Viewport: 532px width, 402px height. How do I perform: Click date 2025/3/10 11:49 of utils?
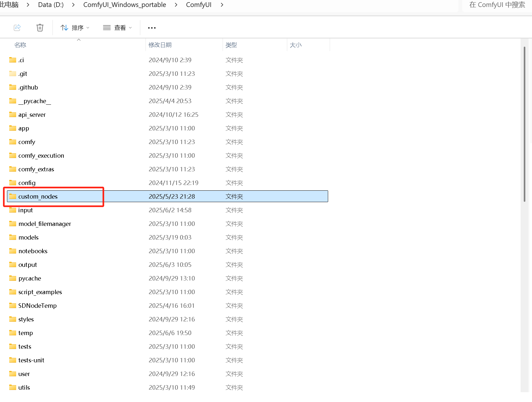172,387
